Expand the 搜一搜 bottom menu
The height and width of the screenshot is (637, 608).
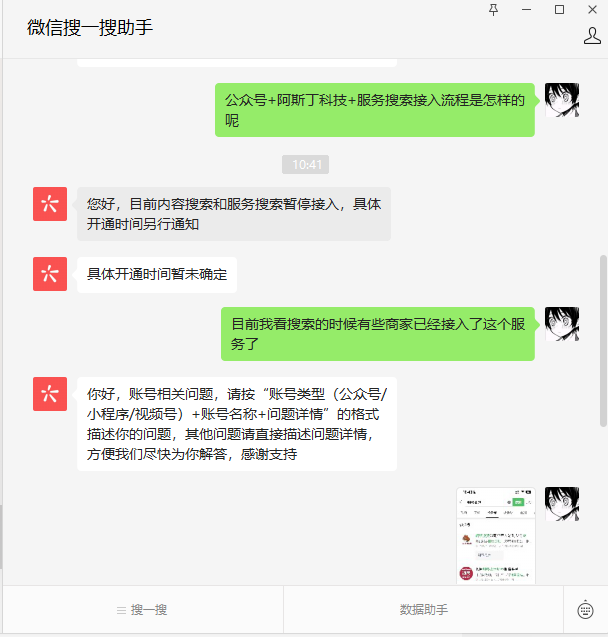click(143, 610)
